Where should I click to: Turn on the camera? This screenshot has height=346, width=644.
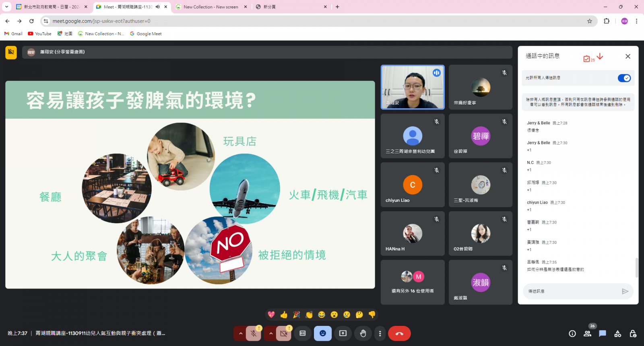tap(284, 334)
